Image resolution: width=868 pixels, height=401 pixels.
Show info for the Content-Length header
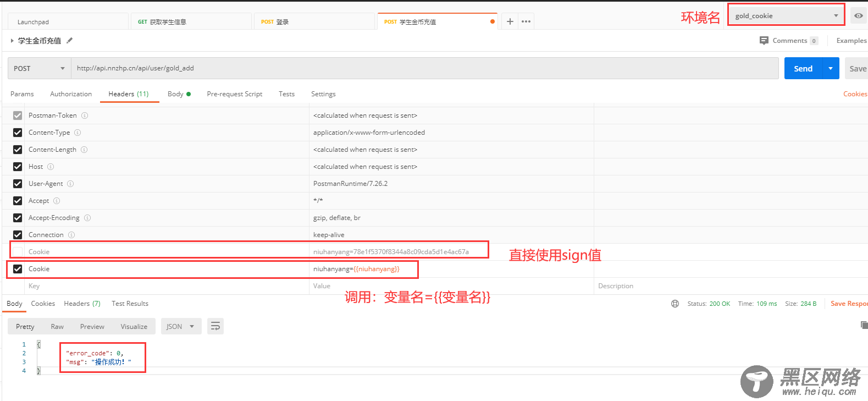point(84,150)
